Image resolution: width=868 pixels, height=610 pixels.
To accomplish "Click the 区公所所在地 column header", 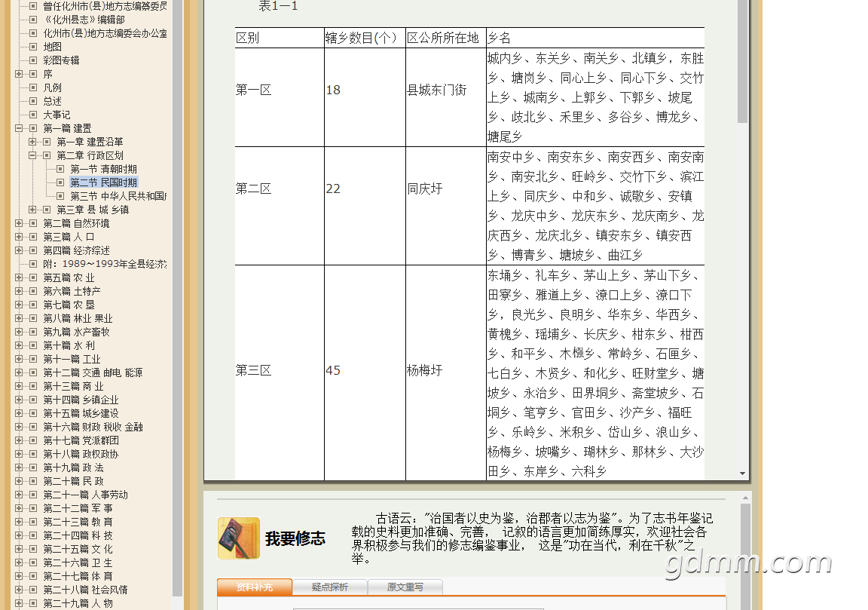I will (x=445, y=38).
